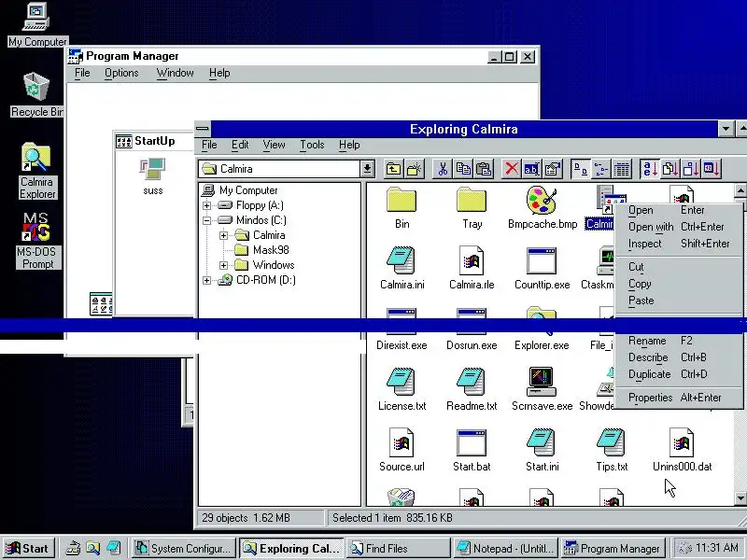Click the Copy toolbar icon
The width and height of the screenshot is (747, 560).
point(463,169)
